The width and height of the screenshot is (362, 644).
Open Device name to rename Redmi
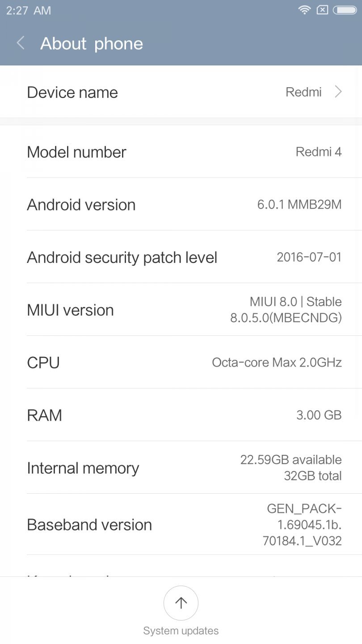click(x=181, y=92)
